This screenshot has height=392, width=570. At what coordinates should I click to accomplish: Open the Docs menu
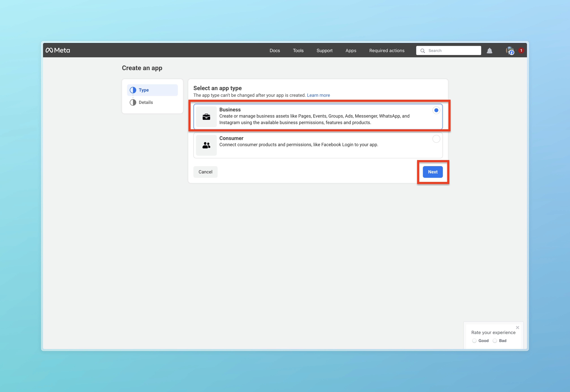pos(275,51)
